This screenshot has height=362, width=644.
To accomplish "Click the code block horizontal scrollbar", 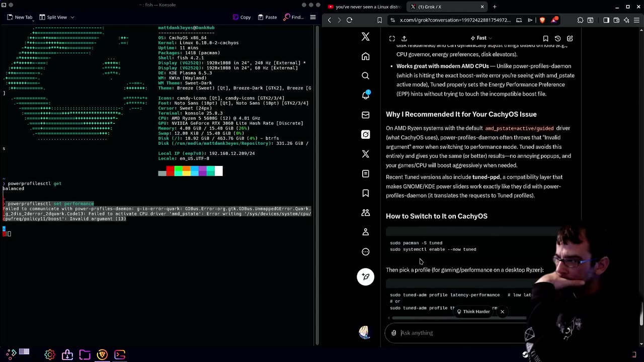I will (x=459, y=318).
